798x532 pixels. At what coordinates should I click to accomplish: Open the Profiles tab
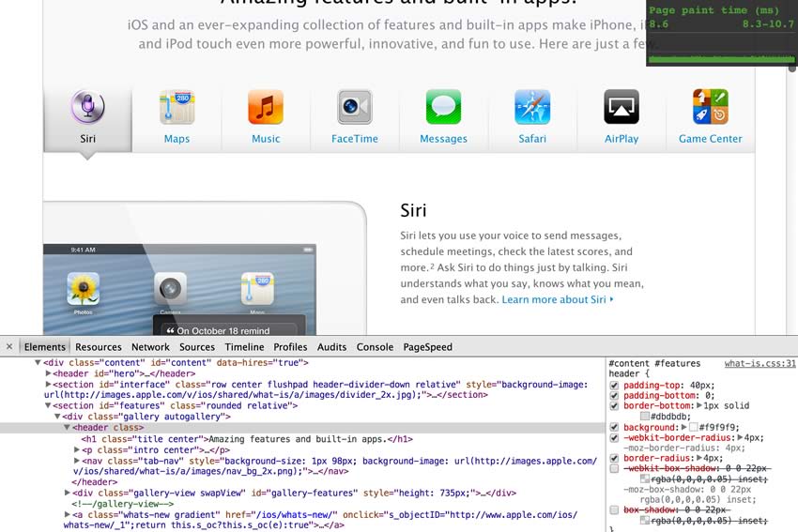click(x=290, y=347)
